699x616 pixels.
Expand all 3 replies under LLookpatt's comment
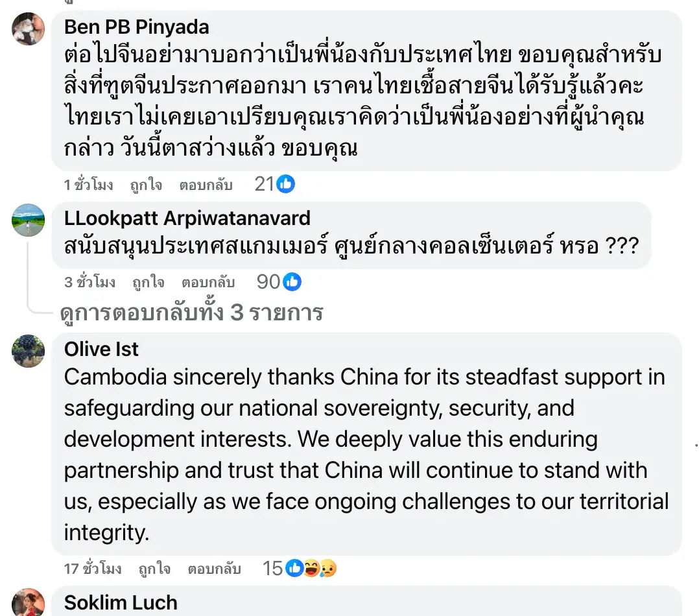(x=191, y=313)
